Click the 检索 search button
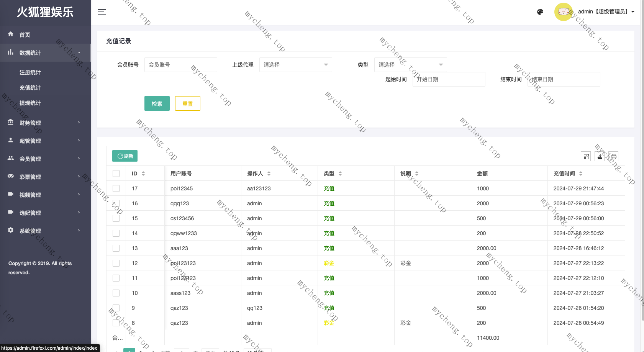 tap(157, 103)
